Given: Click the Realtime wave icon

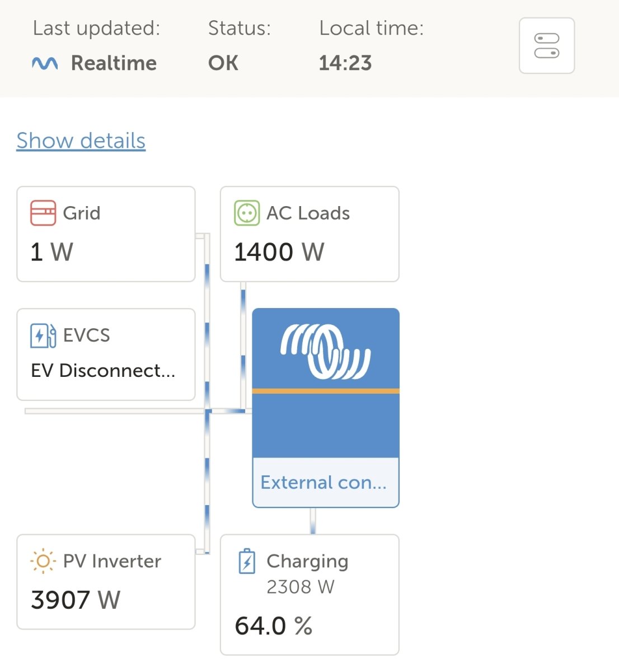Looking at the screenshot, I should pyautogui.click(x=45, y=63).
